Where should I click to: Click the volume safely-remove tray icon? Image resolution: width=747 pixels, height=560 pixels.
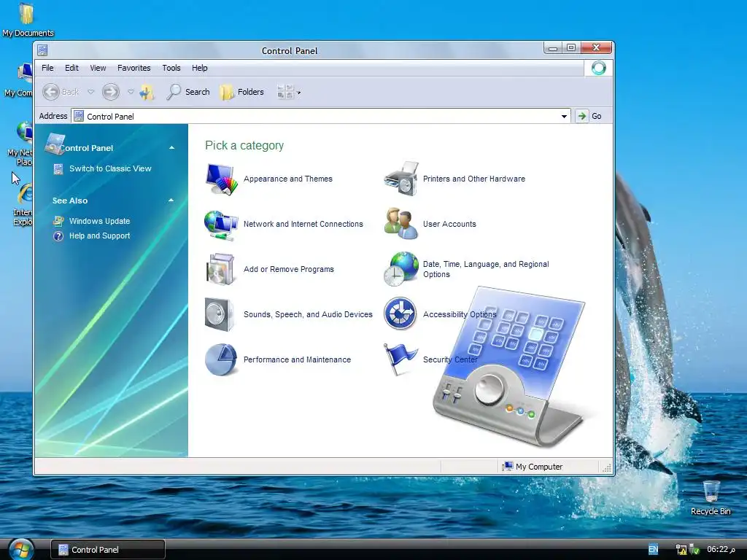[x=694, y=550]
